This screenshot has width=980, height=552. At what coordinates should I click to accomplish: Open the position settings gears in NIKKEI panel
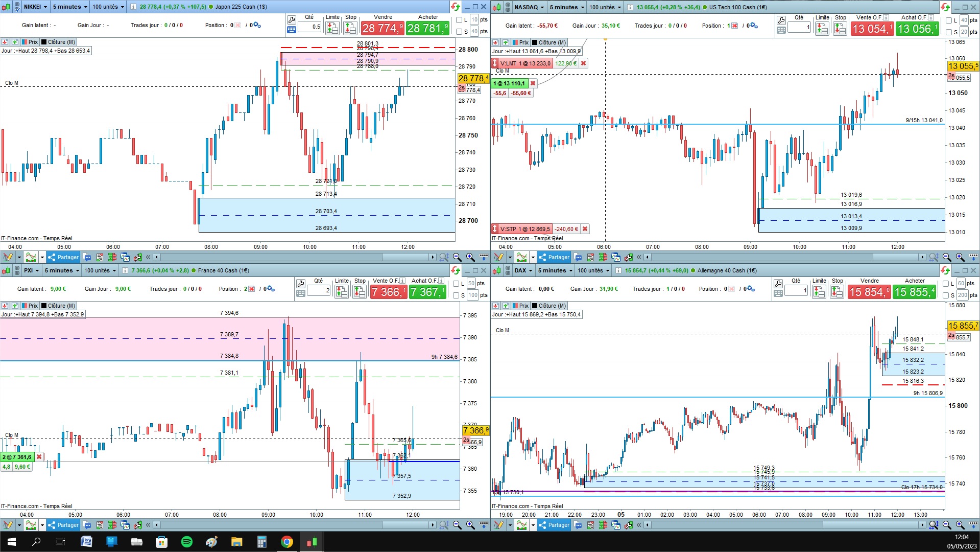click(x=257, y=25)
